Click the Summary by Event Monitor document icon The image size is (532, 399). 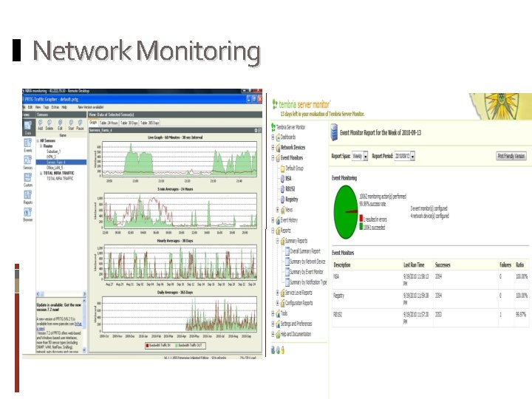pyautogui.click(x=287, y=272)
